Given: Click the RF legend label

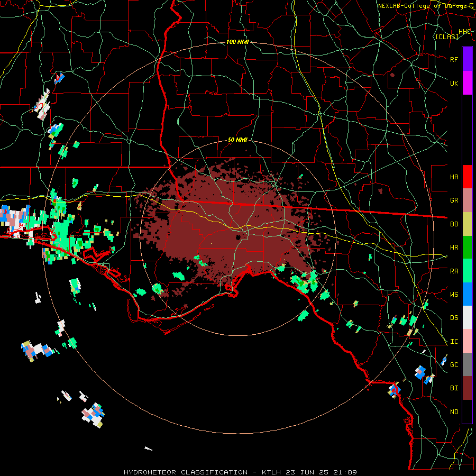Looking at the screenshot, I should pyautogui.click(x=454, y=59).
